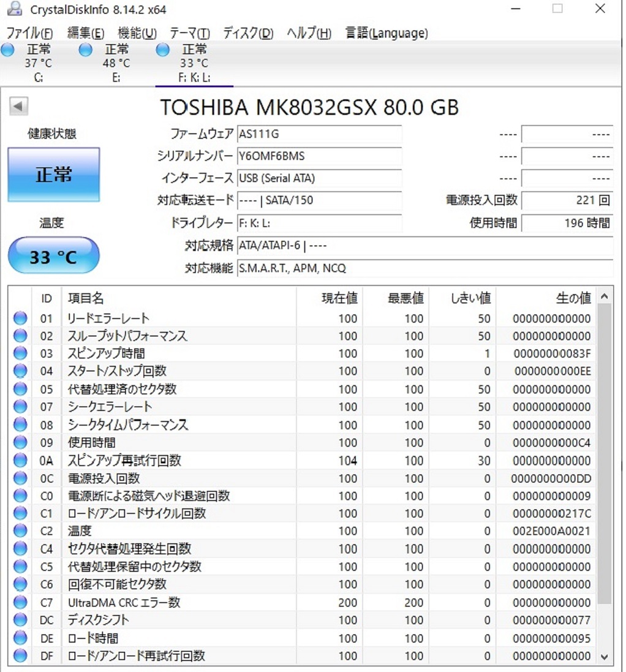Open the テーマ(T) menu
Viewport: 626px width, 672px height.
[190, 33]
